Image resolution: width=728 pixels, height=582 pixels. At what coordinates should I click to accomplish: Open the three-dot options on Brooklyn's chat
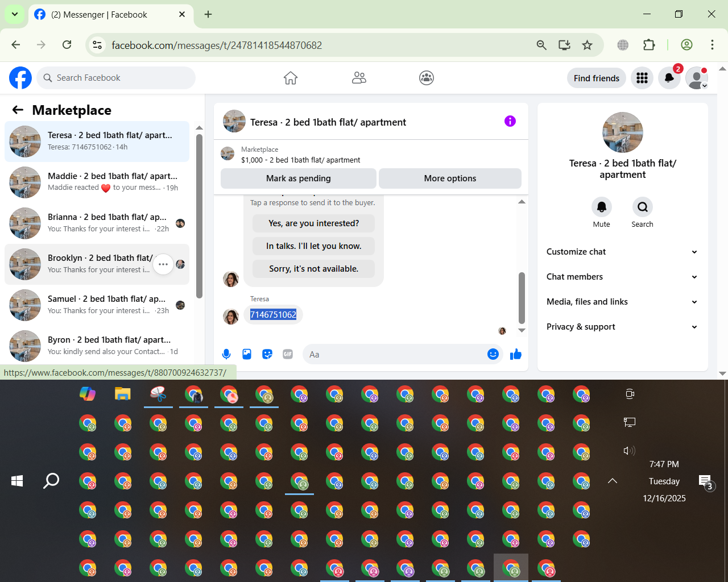[x=163, y=264]
